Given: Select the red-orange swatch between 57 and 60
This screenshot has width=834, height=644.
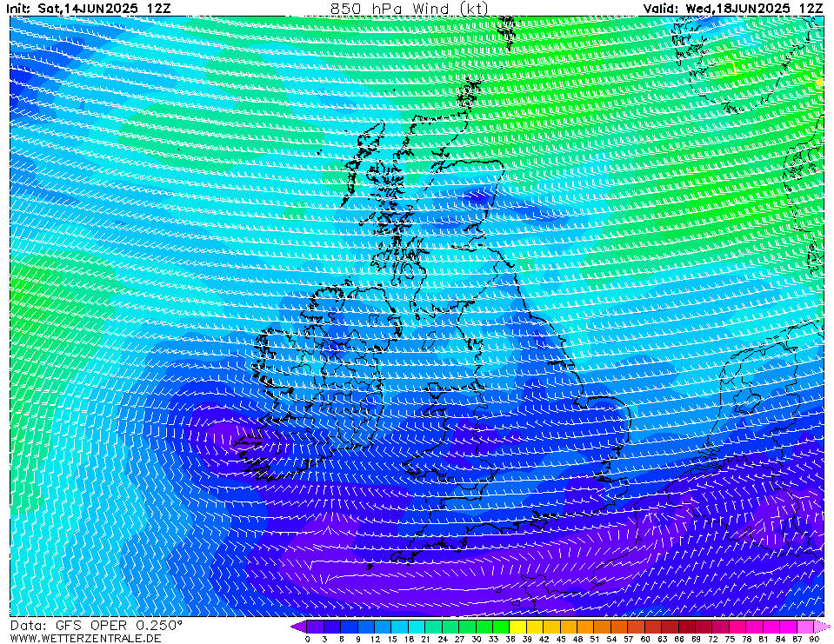Looking at the screenshot, I should coord(636,627).
